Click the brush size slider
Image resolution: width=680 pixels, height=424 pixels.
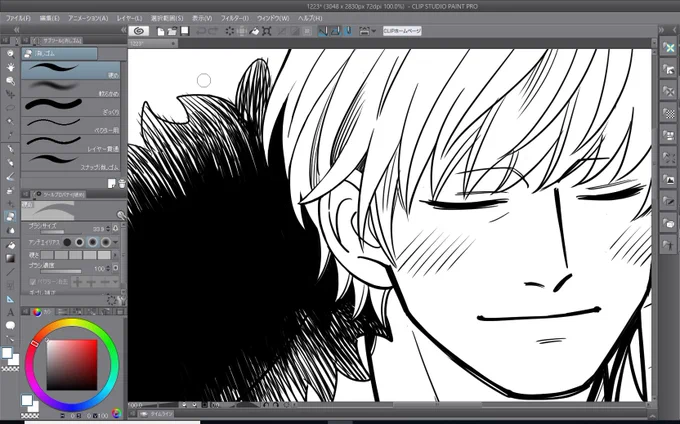click(x=61, y=232)
